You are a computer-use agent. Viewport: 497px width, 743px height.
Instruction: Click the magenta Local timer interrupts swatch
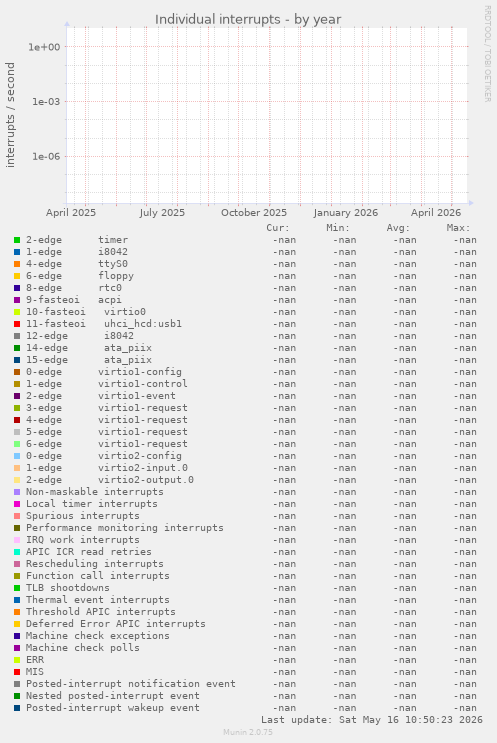17,504
